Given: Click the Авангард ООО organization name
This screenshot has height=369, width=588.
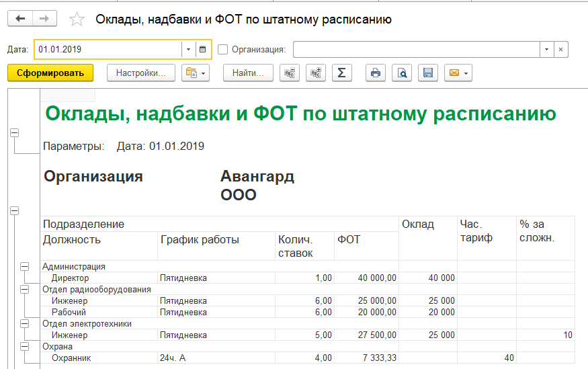Looking at the screenshot, I should click(257, 186).
